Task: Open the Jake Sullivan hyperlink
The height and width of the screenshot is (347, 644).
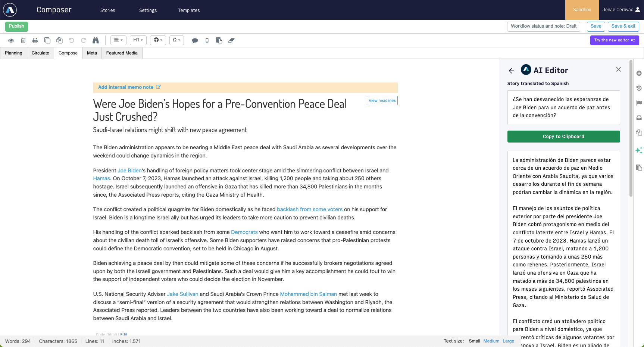Action: click(x=182, y=294)
